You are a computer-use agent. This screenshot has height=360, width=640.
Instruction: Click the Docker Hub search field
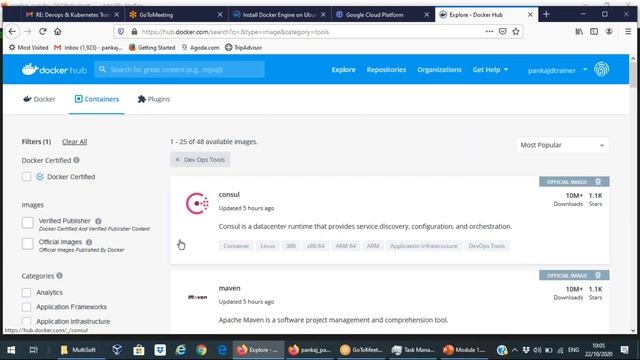pyautogui.click(x=180, y=69)
